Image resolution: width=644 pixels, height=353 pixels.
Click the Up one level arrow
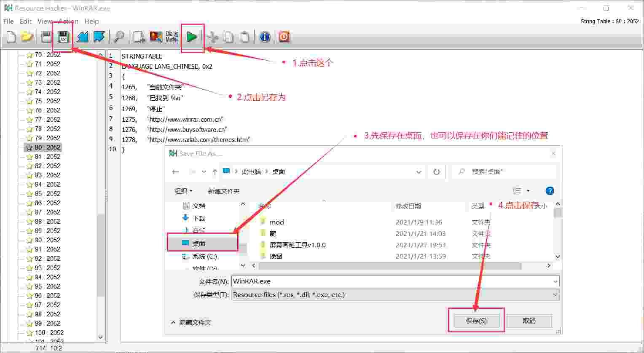click(x=215, y=172)
